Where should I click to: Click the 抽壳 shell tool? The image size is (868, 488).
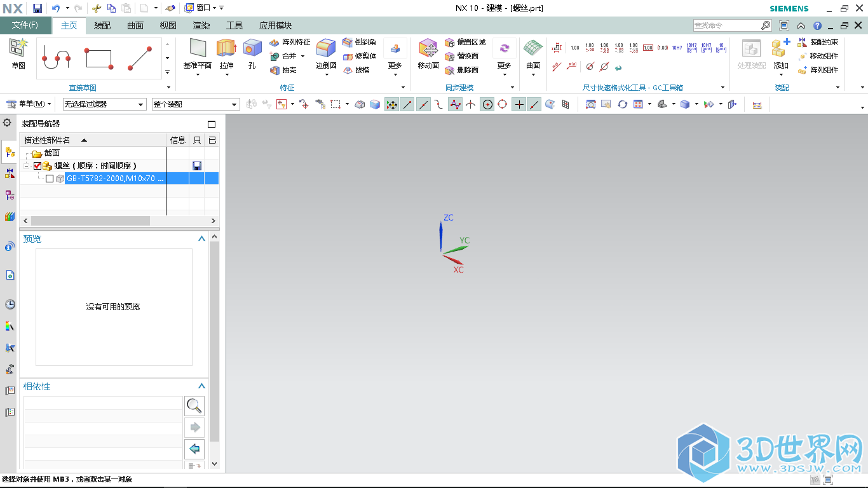[x=283, y=70]
